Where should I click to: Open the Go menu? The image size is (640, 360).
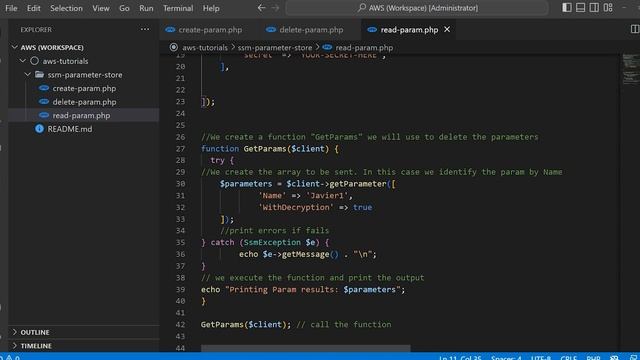pyautogui.click(x=124, y=8)
